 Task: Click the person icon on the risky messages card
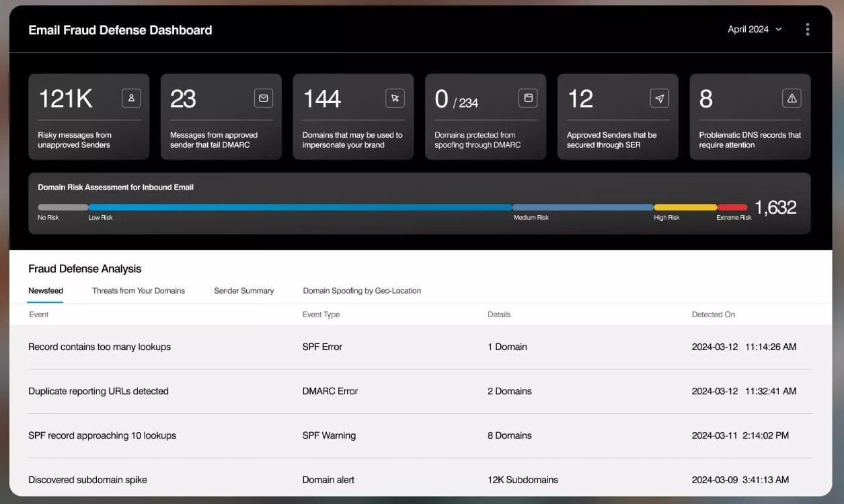pyautogui.click(x=132, y=97)
